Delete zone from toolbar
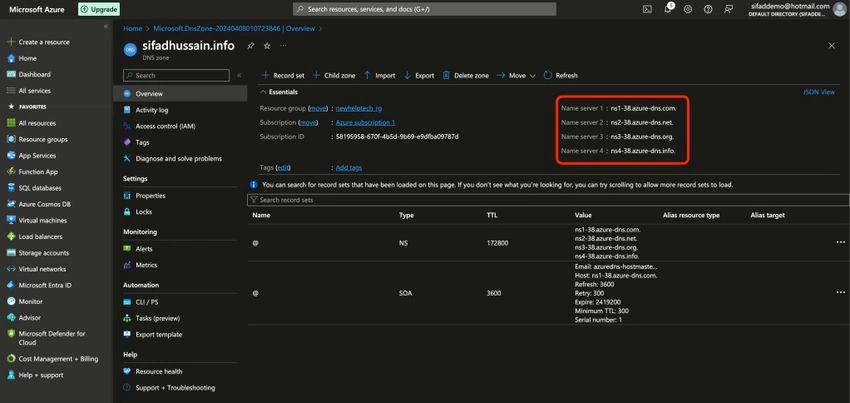 point(466,75)
